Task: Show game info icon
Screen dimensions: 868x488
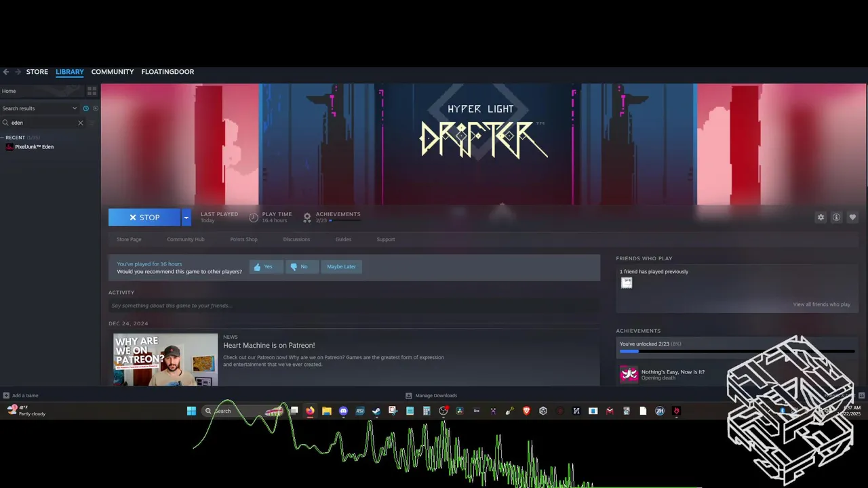Action: pos(836,218)
